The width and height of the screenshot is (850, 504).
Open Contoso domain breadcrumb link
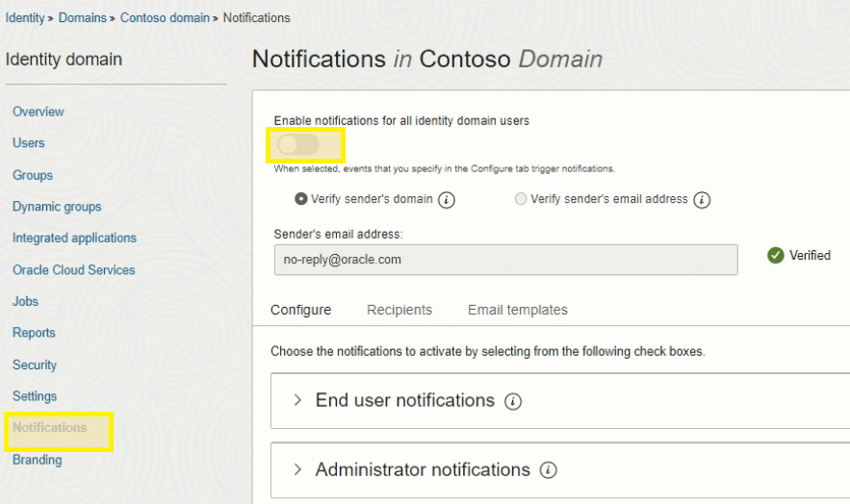[165, 18]
